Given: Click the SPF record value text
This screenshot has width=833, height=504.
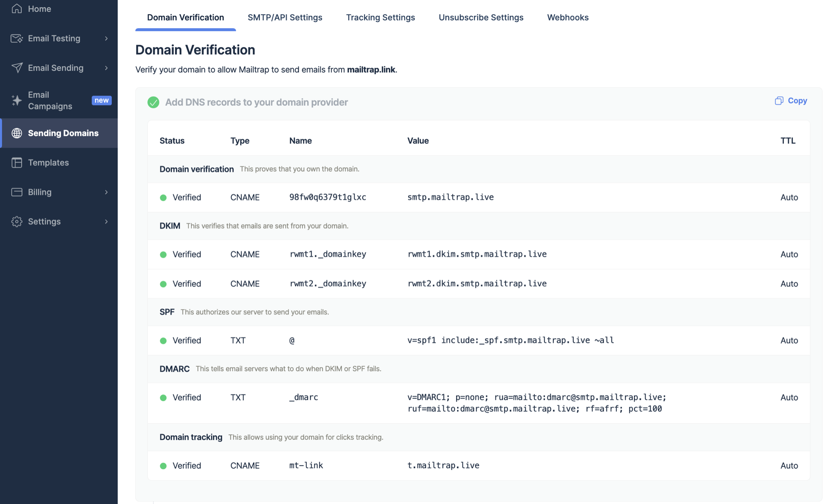Looking at the screenshot, I should click(510, 340).
